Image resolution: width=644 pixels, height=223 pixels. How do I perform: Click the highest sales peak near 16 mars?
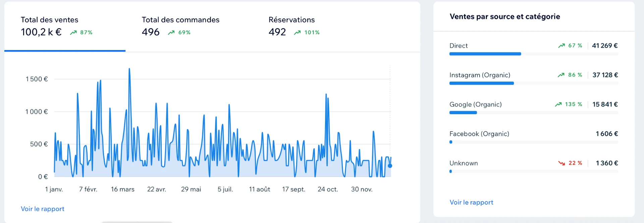tap(129, 69)
